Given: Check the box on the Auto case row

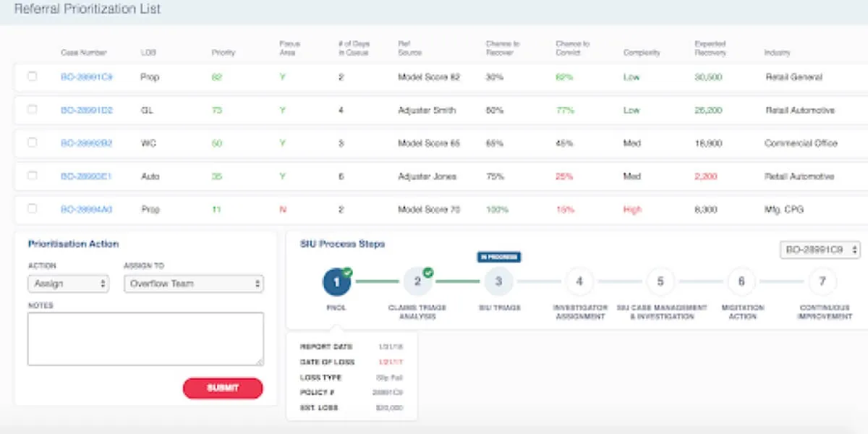Looking at the screenshot, I should click(32, 176).
